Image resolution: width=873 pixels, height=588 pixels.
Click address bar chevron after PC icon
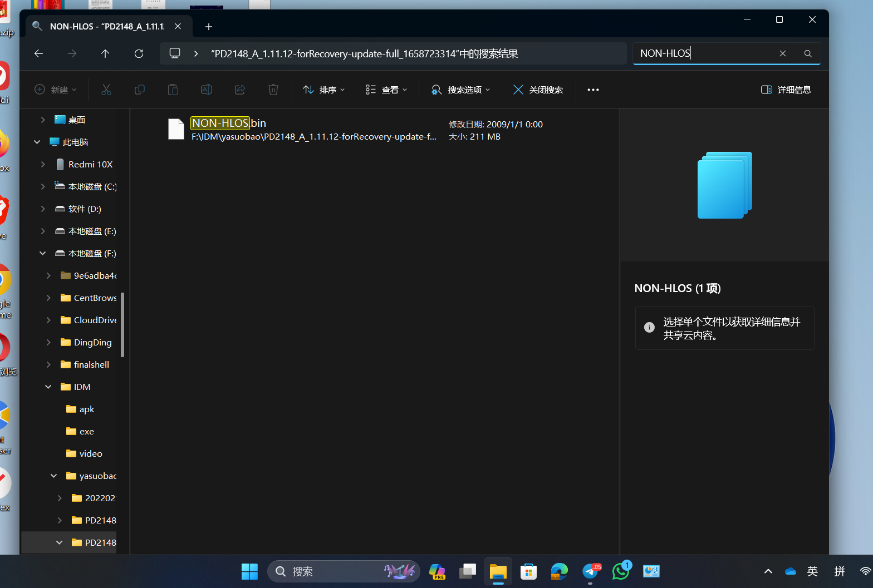click(196, 53)
